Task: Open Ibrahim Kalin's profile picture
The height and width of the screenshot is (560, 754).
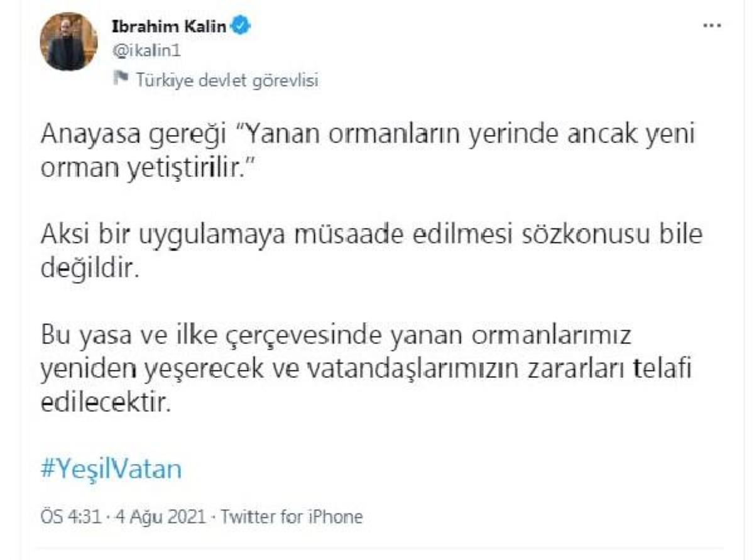Action: [x=68, y=41]
